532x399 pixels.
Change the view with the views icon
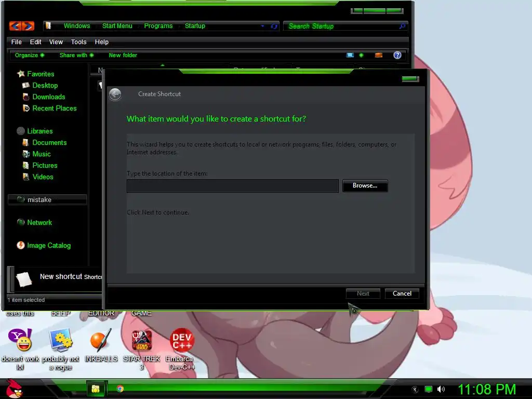click(x=350, y=55)
